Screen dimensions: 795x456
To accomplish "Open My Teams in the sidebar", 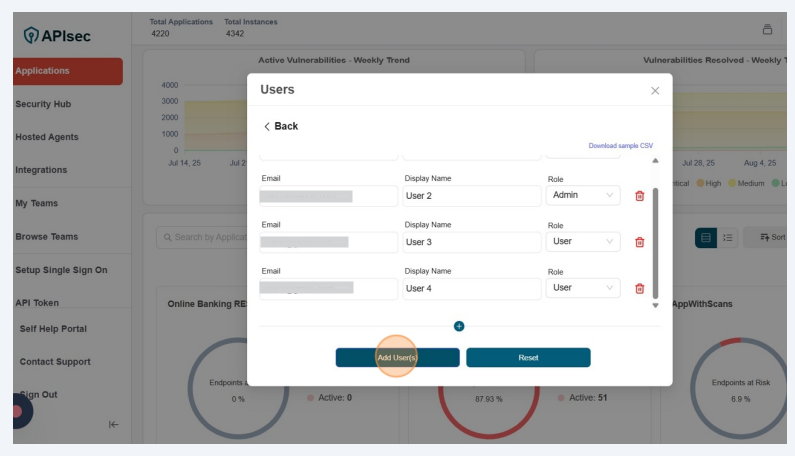I will [37, 203].
